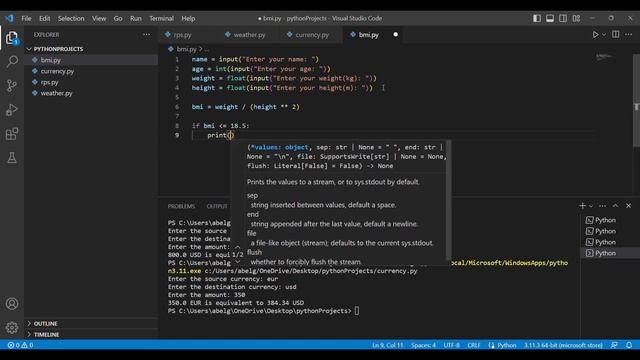Open the run button dropdown arrow
The height and width of the screenshot is (360, 640).
point(604,35)
